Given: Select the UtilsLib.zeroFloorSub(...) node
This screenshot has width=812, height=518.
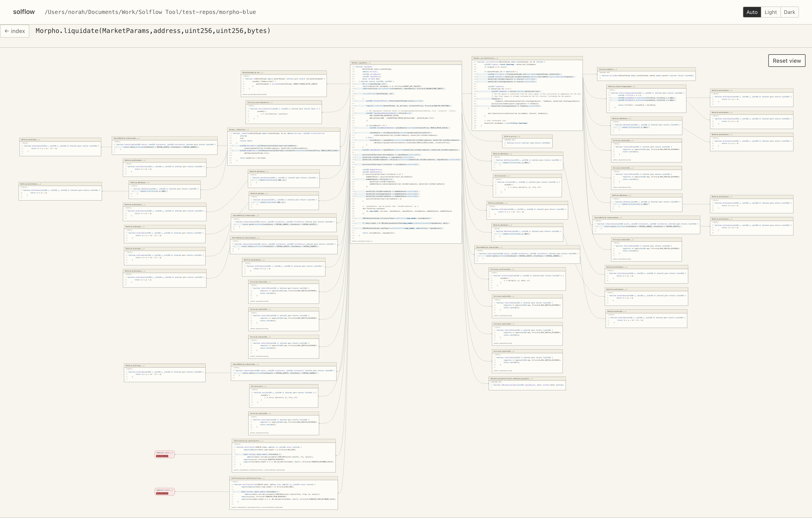Looking at the screenshot, I should (527, 279).
